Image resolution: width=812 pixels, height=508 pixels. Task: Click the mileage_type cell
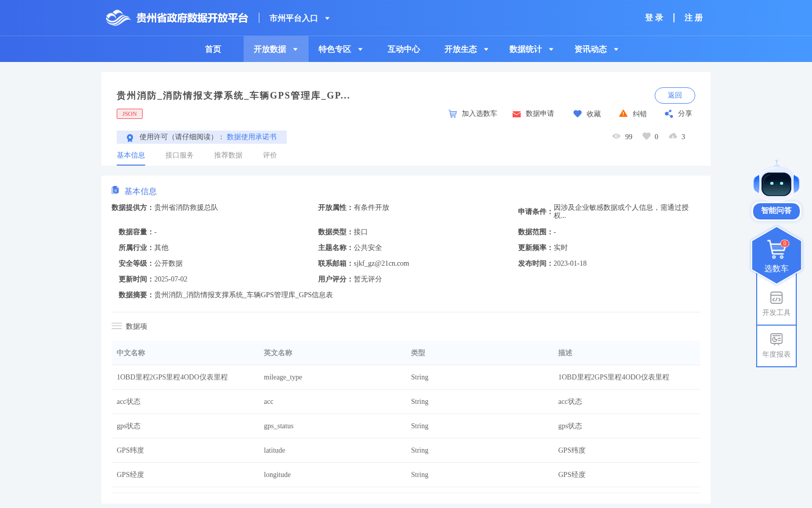tap(283, 377)
